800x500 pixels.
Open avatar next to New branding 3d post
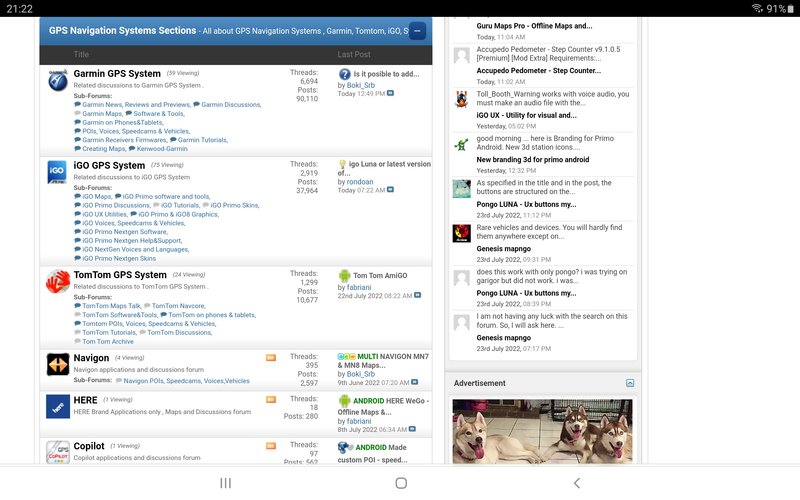coord(461,145)
